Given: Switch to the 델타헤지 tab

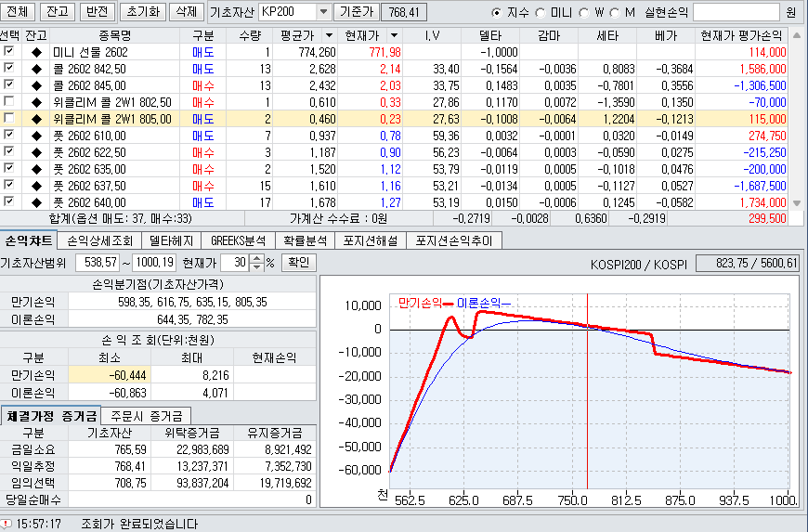Looking at the screenshot, I should tap(171, 240).
